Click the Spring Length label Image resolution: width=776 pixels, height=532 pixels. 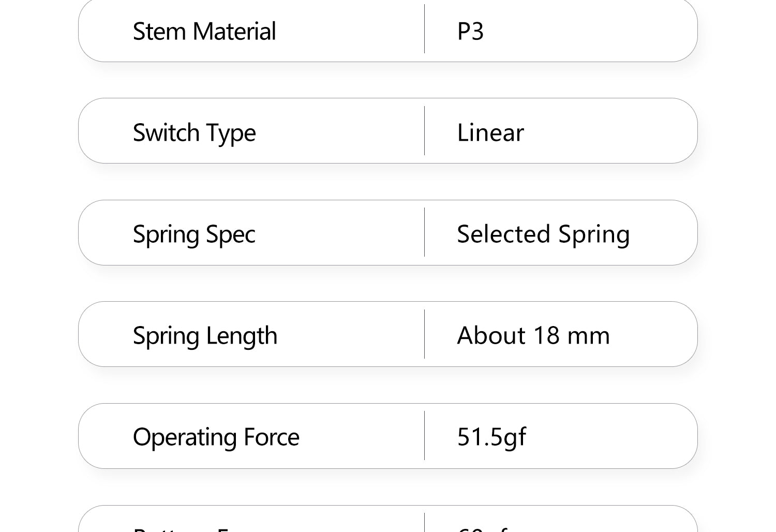(205, 335)
